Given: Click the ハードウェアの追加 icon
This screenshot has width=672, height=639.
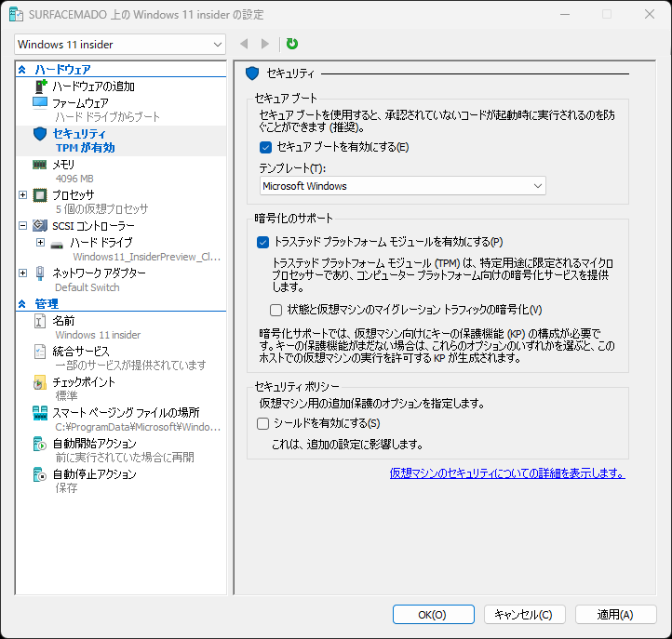Looking at the screenshot, I should [40, 87].
